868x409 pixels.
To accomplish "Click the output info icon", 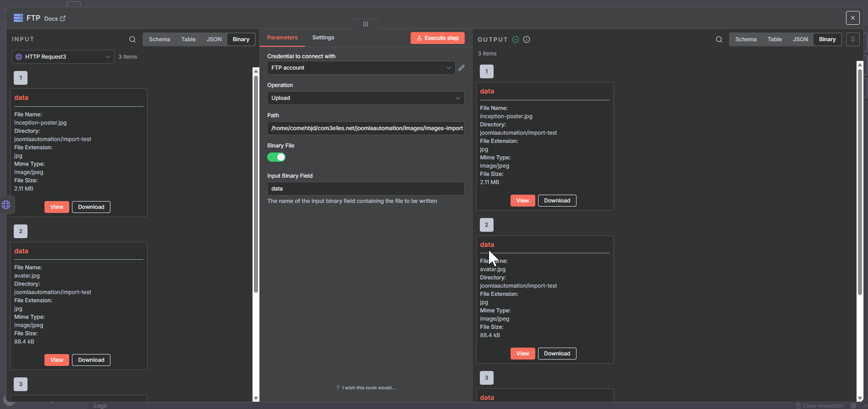I will pos(527,39).
